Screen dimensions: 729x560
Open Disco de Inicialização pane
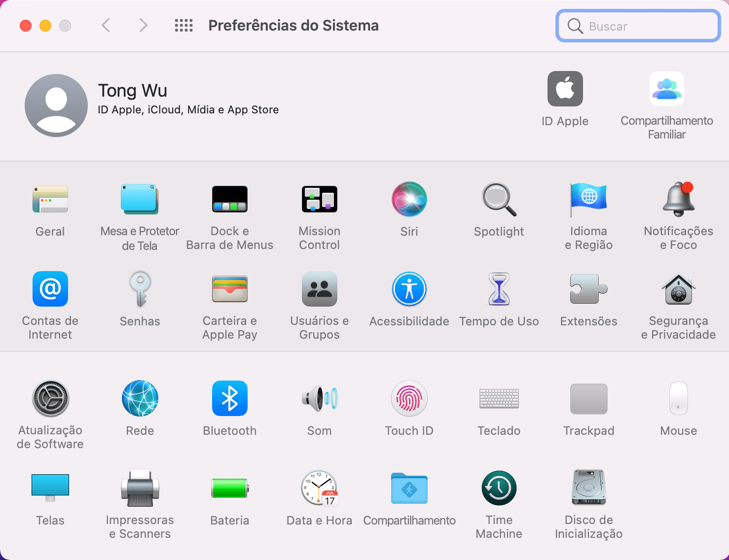pos(588,489)
